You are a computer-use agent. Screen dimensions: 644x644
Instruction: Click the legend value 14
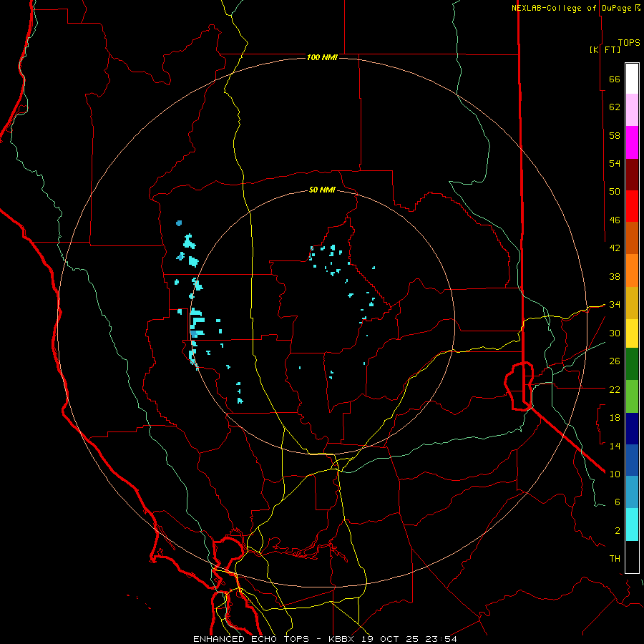tap(615, 446)
